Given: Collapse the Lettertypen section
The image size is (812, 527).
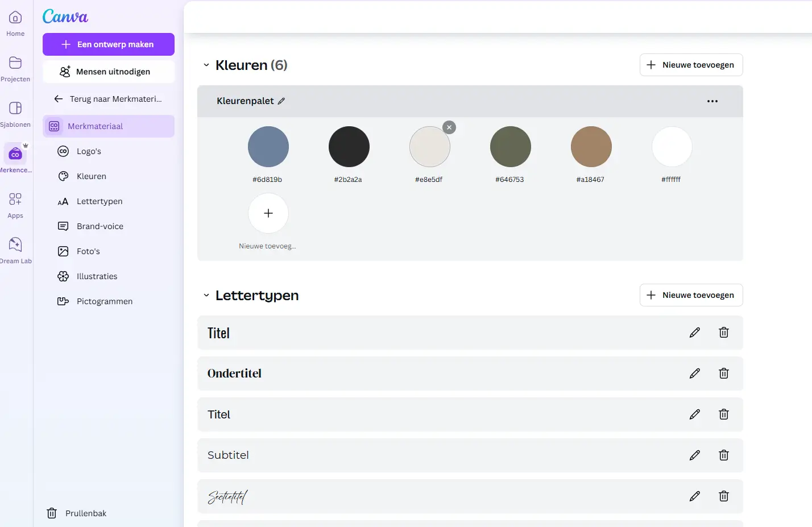Looking at the screenshot, I should 206,296.
